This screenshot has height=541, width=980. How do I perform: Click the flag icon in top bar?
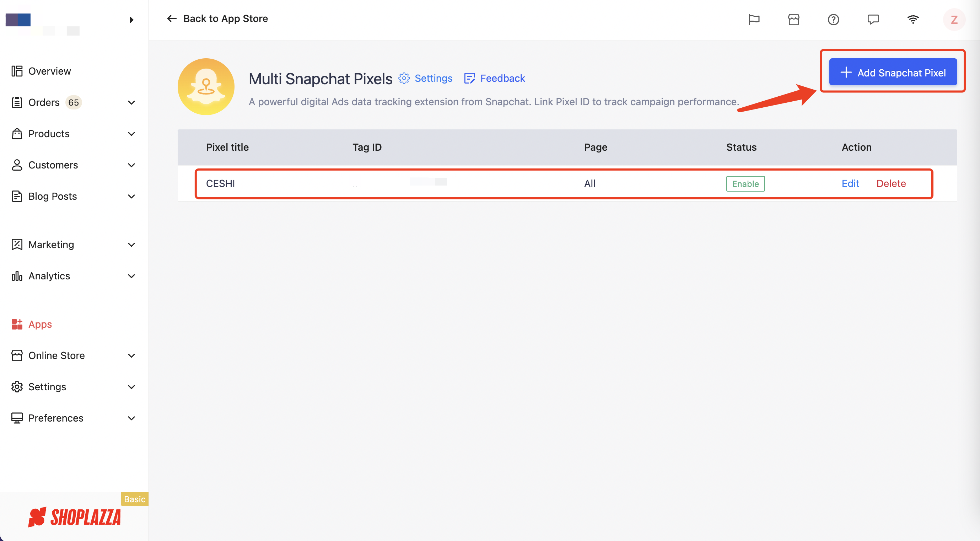pos(754,19)
